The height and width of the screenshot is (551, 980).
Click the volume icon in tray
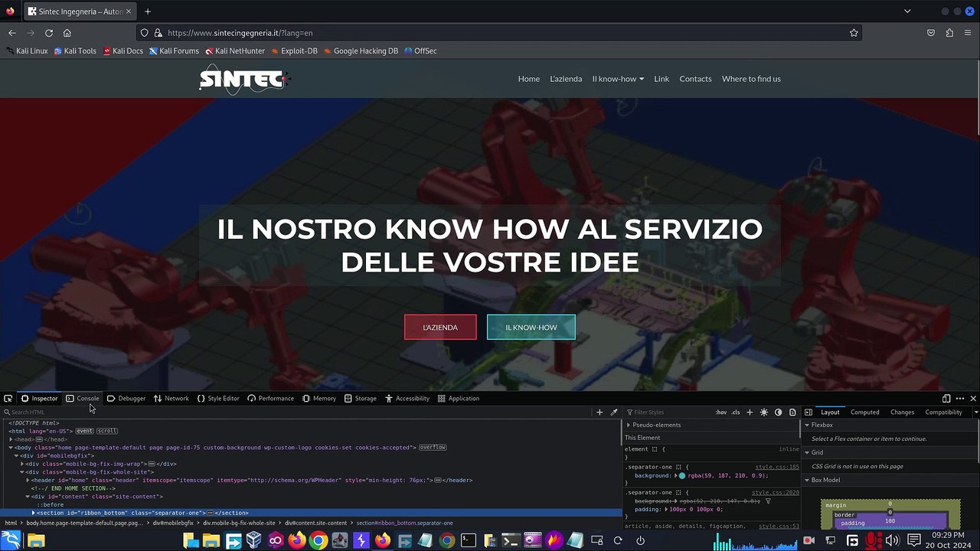(892, 541)
